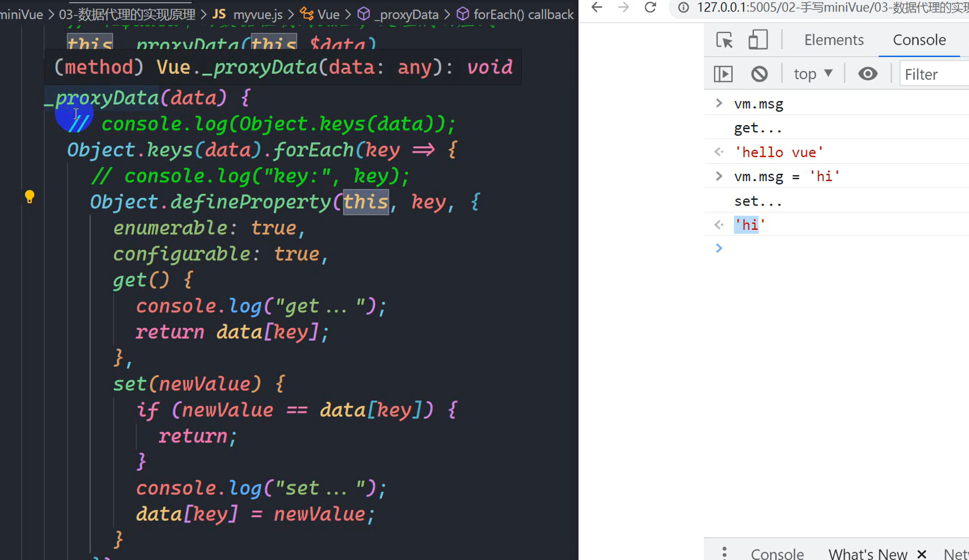The width and height of the screenshot is (969, 560).
Task: Click the lightbulb quick-fix icon
Action: (x=29, y=197)
